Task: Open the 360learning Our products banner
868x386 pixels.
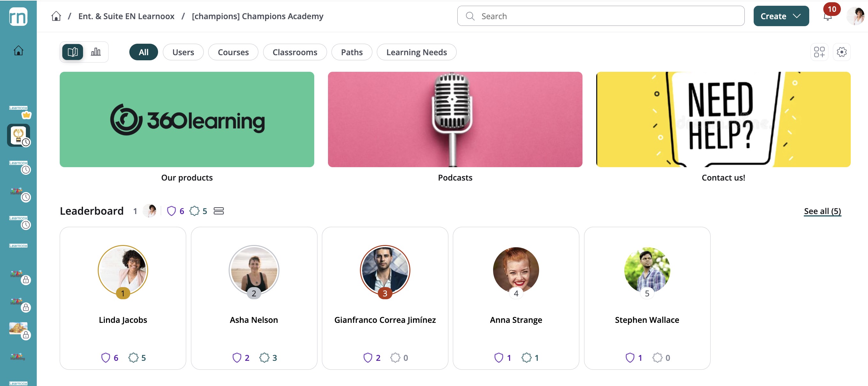Action: [x=187, y=119]
